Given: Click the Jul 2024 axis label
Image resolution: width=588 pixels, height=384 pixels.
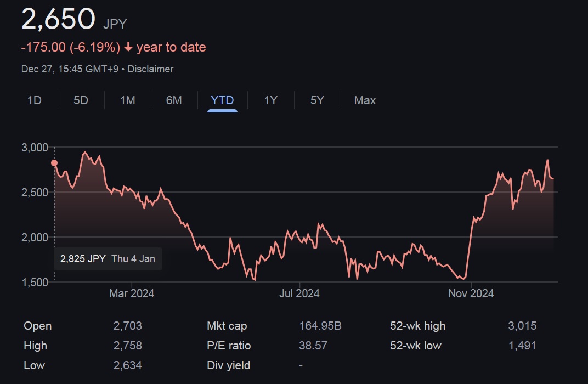Looking at the screenshot, I should pos(299,293).
